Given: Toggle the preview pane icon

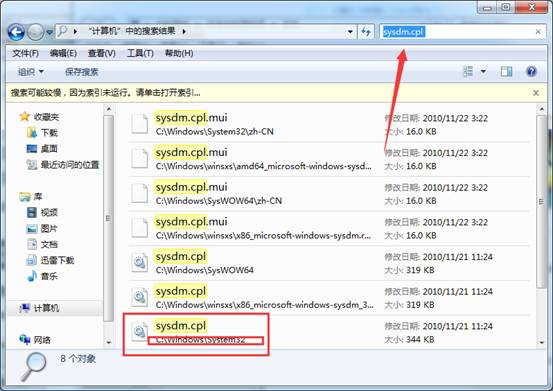Looking at the screenshot, I should pos(507,72).
